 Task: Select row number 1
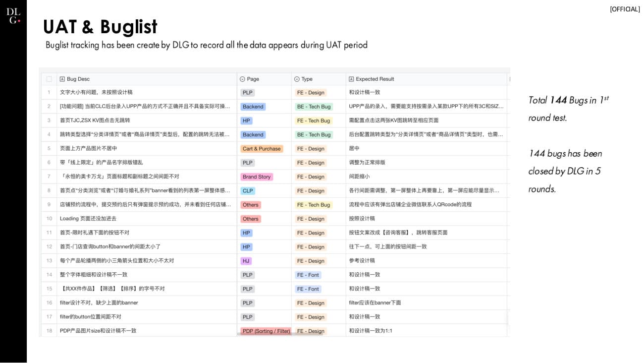coord(49,92)
